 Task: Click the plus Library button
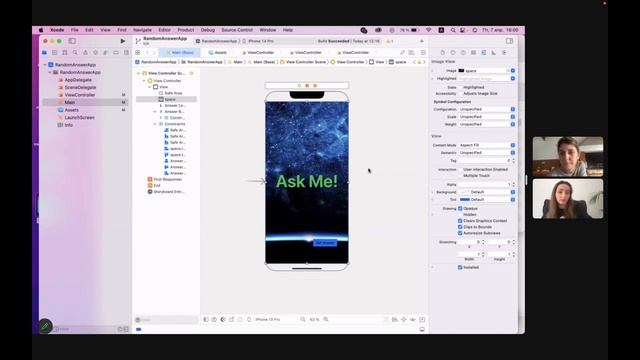point(422,41)
